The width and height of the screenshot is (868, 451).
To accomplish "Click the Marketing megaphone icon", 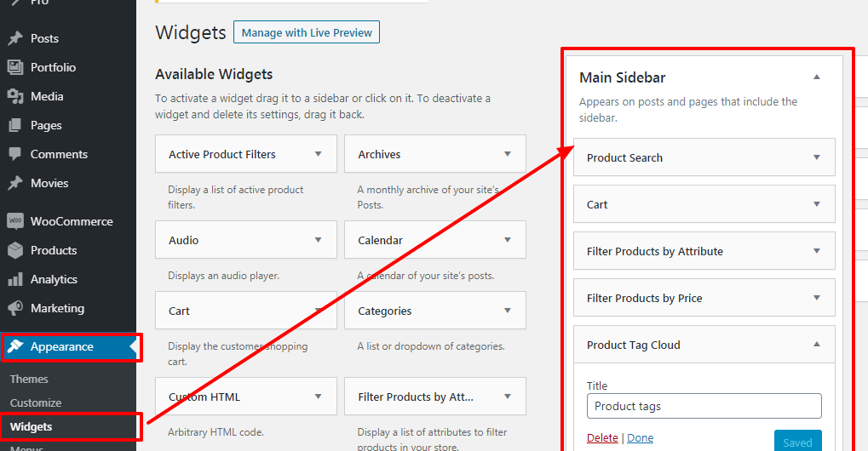I will pyautogui.click(x=15, y=308).
